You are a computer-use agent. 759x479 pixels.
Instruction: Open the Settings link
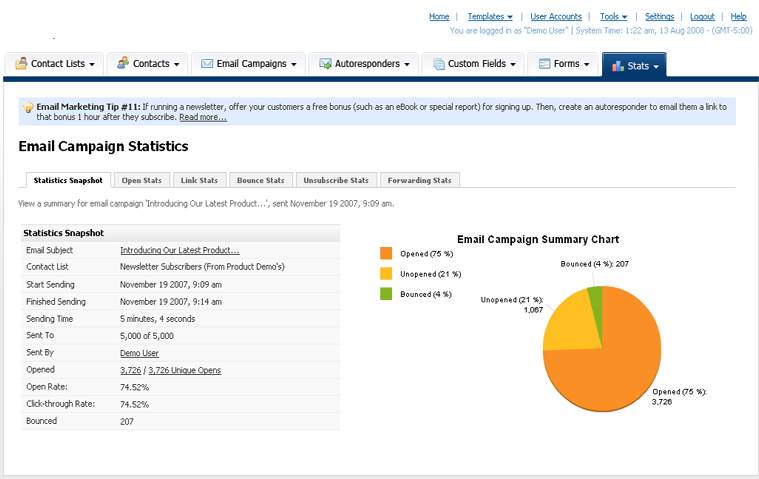[659, 16]
